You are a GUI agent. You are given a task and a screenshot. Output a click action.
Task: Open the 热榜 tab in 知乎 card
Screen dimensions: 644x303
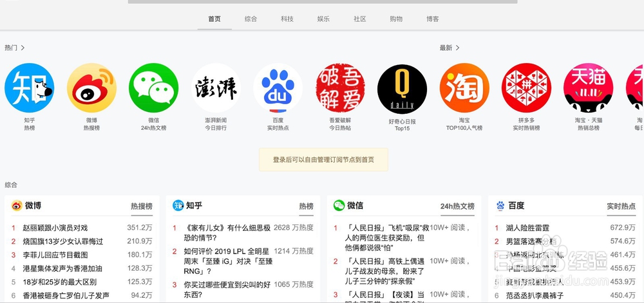(307, 207)
